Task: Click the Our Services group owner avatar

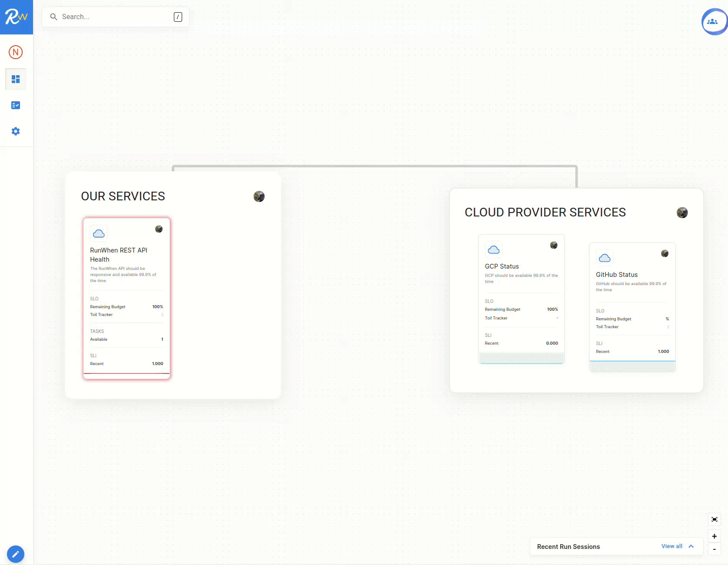Action: 259,196
